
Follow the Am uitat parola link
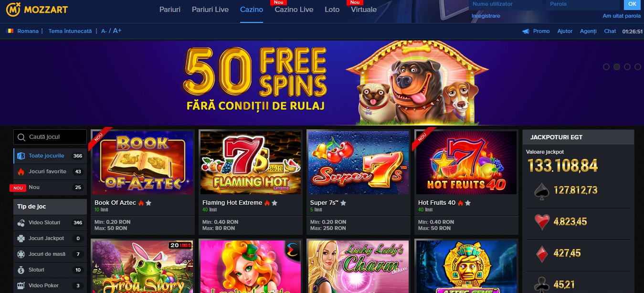pyautogui.click(x=622, y=16)
